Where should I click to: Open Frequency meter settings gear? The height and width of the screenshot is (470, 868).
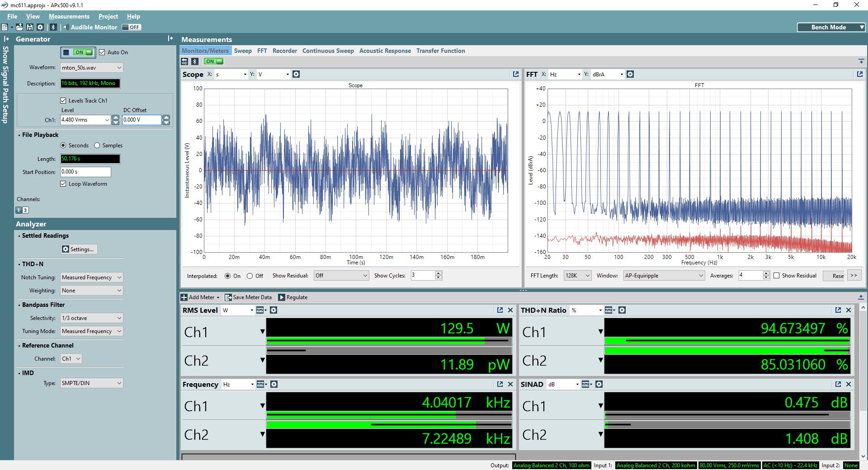point(274,384)
